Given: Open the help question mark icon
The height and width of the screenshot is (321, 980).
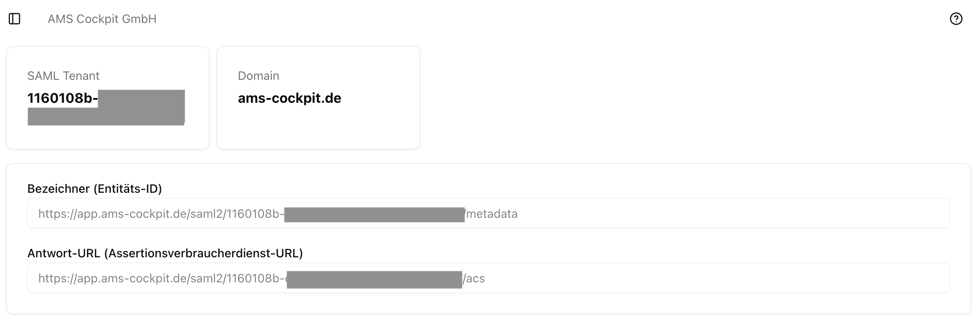Looking at the screenshot, I should (x=956, y=19).
